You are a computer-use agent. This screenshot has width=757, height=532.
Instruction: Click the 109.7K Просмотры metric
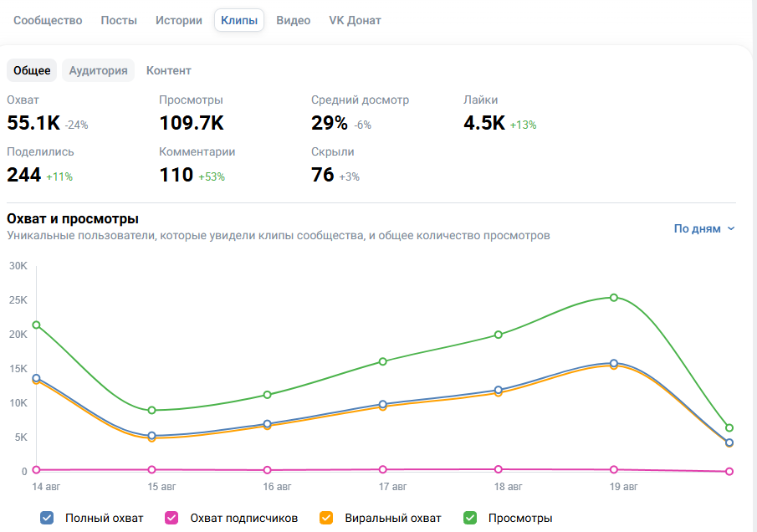192,123
